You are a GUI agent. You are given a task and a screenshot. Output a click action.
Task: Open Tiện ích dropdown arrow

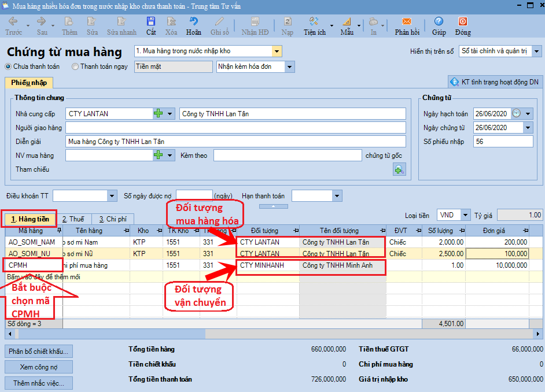pos(332,25)
